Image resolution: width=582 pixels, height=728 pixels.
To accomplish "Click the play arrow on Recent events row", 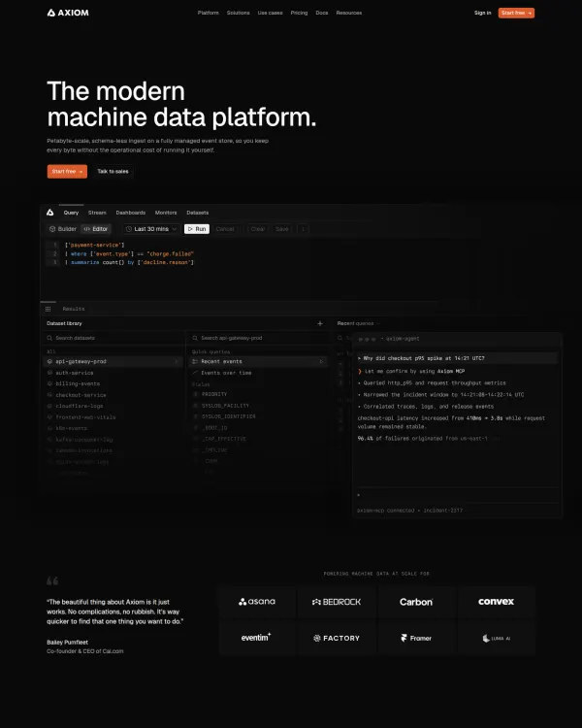I will coord(321,361).
